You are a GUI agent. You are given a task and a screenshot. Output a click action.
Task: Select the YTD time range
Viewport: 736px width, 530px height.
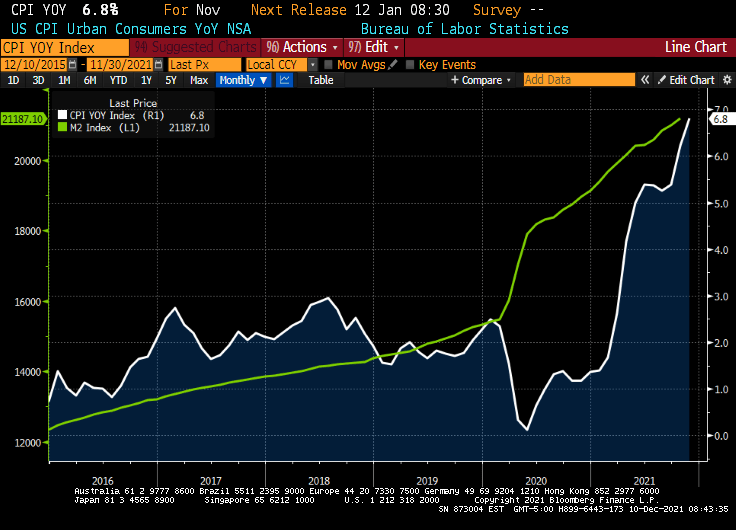coord(118,80)
